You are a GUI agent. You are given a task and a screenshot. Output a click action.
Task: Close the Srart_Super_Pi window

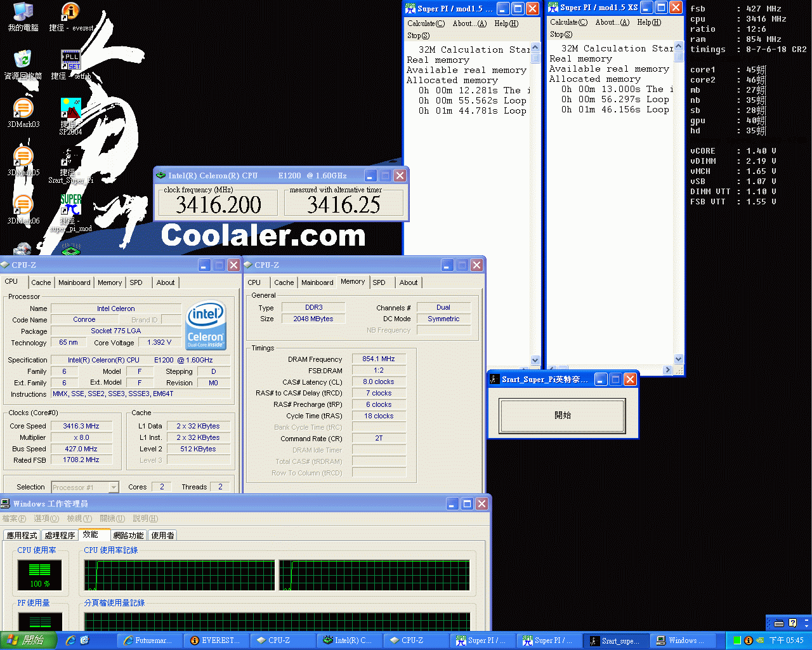click(x=630, y=379)
